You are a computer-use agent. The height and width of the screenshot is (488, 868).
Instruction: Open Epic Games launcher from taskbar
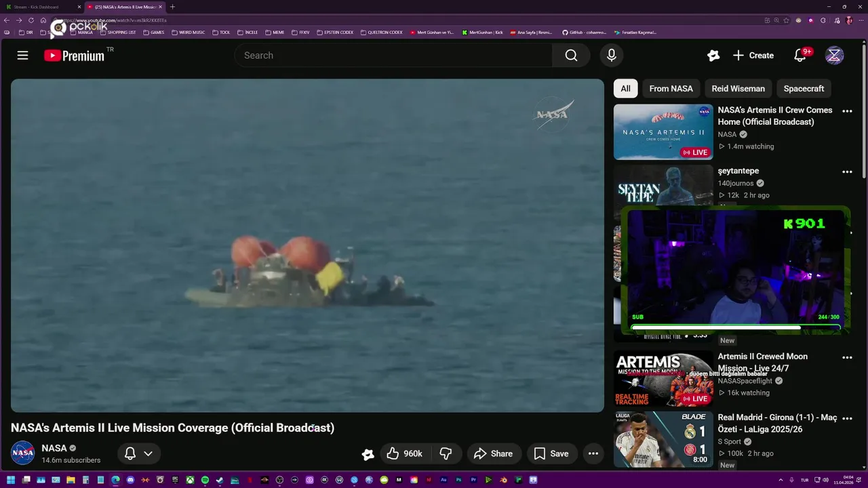(175, 481)
